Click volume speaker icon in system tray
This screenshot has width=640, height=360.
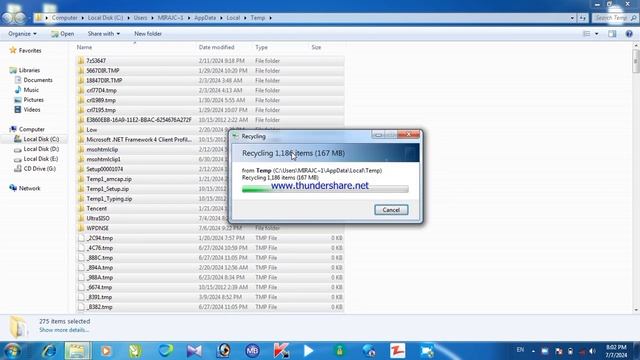pyautogui.click(x=592, y=351)
